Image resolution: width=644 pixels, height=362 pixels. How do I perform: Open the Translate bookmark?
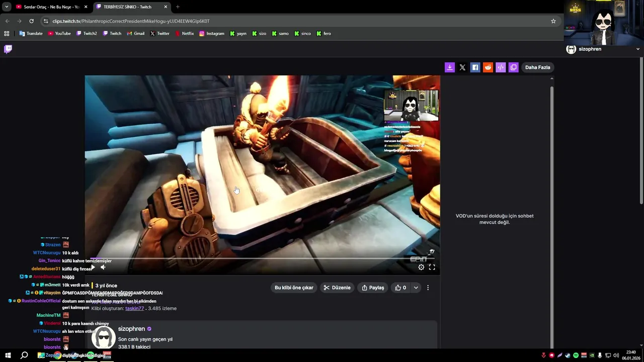click(31, 34)
